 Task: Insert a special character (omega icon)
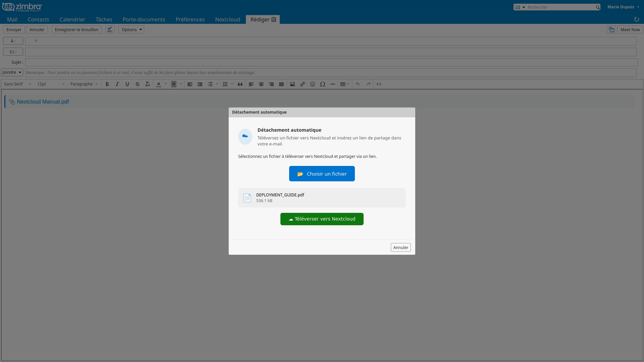point(323,84)
